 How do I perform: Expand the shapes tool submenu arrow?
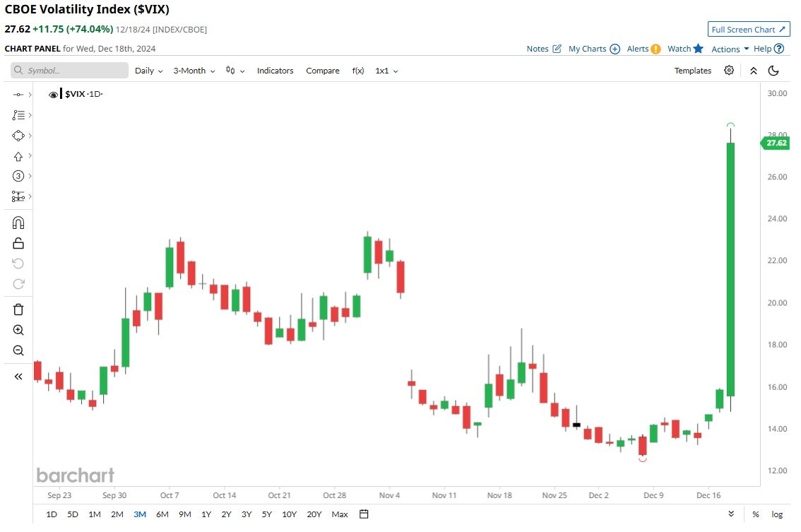30,136
